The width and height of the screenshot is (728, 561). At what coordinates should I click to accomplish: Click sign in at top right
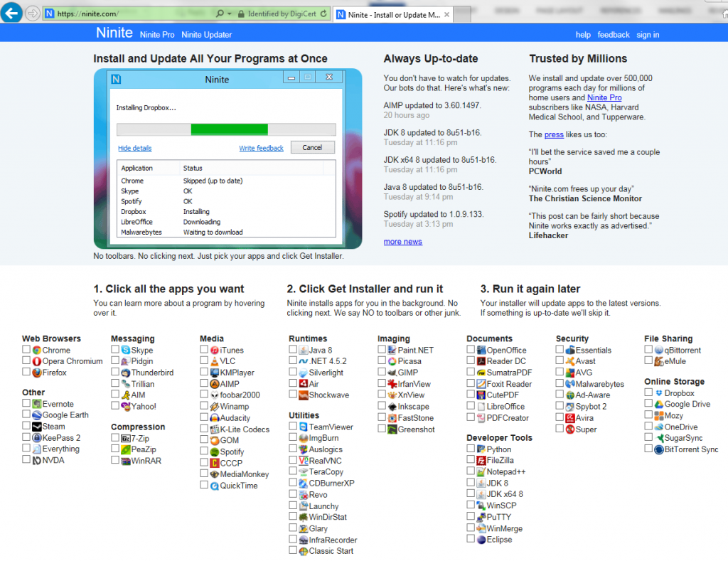[648, 35]
